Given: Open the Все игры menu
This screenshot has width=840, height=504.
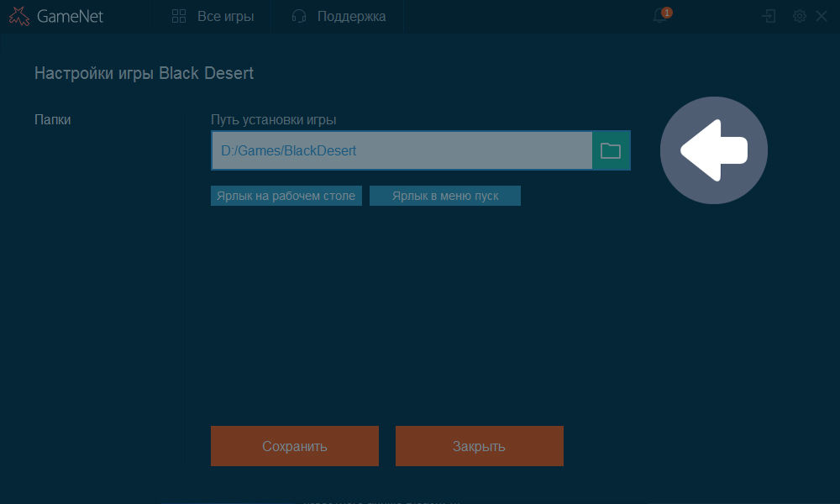Looking at the screenshot, I should [x=213, y=17].
